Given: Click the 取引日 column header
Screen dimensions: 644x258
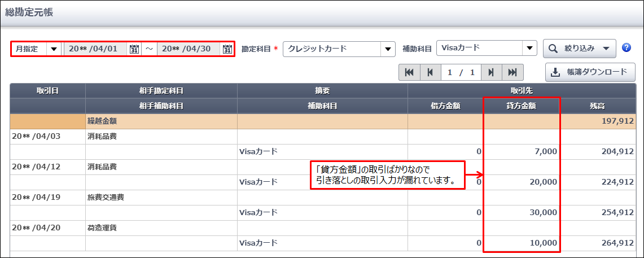Looking at the screenshot, I should tap(47, 91).
